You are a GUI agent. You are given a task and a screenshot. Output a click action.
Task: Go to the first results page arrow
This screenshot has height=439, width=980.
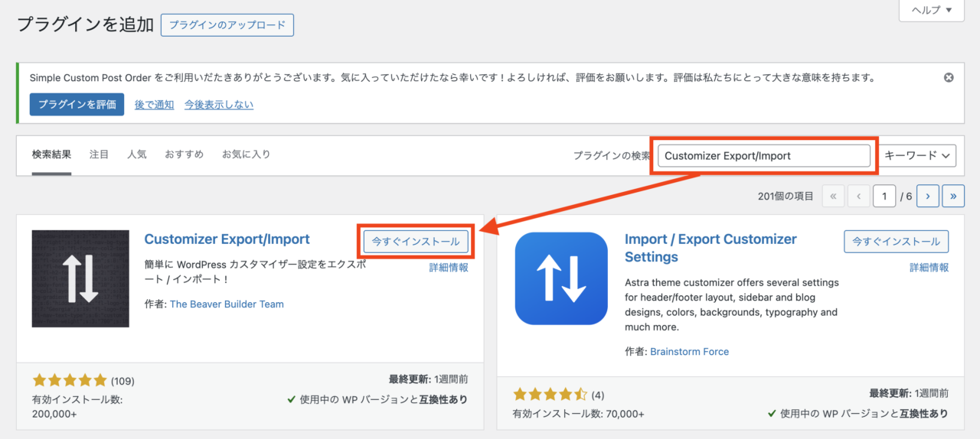pos(833,196)
